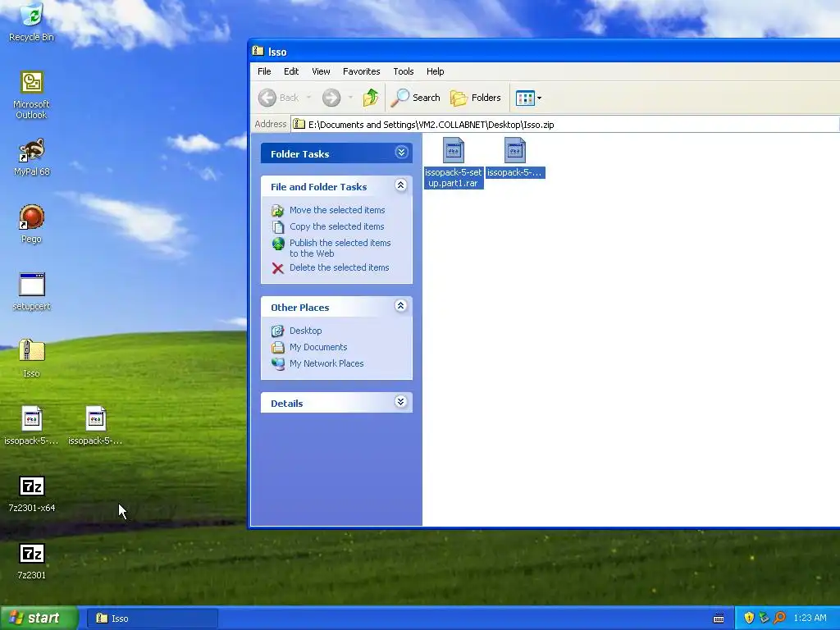
Task: Open the View menu
Action: point(321,71)
